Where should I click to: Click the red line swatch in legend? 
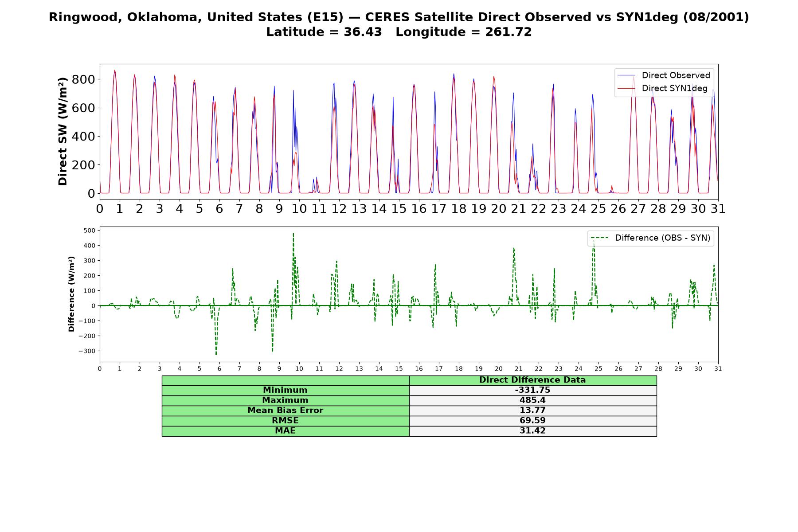click(x=626, y=89)
